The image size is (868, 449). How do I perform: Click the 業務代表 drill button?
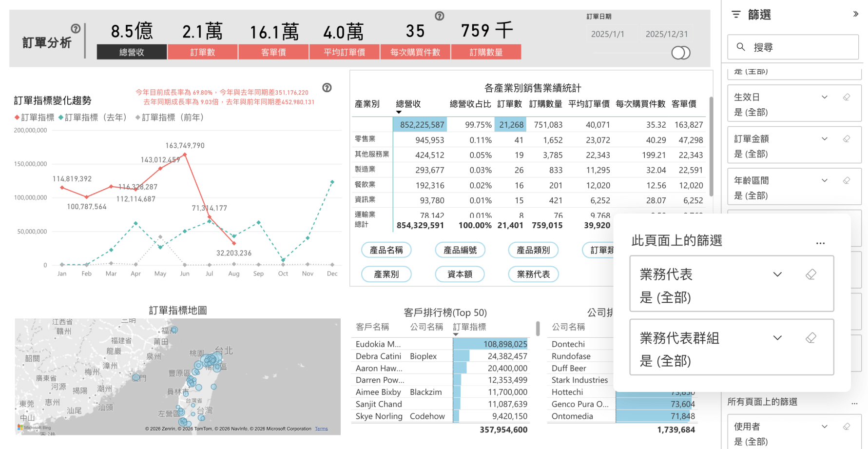(x=533, y=274)
